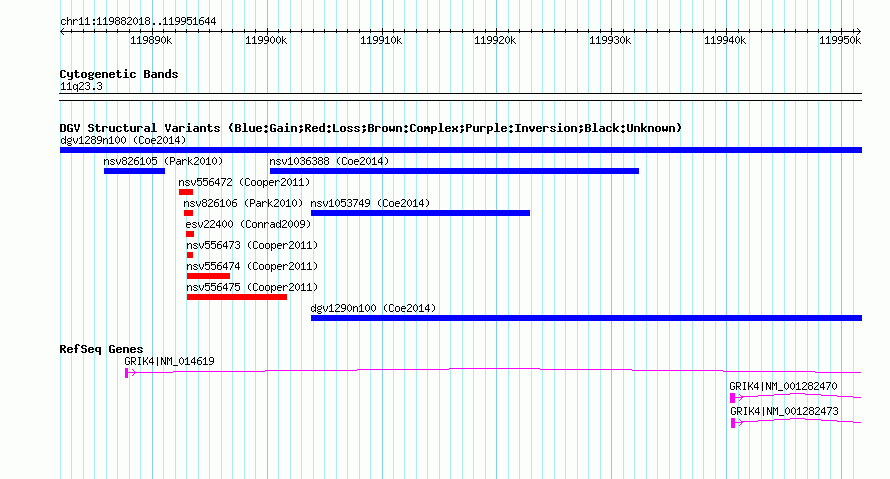The width and height of the screenshot is (890, 479).
Task: Open the nsv556475 (Cooper2011) label
Action: (x=252, y=287)
